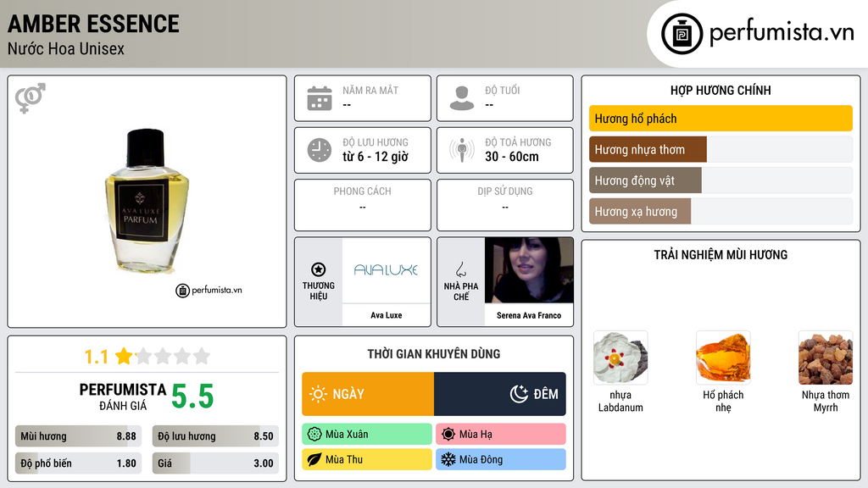
Task: Open the Serena Ava Franco name link
Action: coord(529,315)
